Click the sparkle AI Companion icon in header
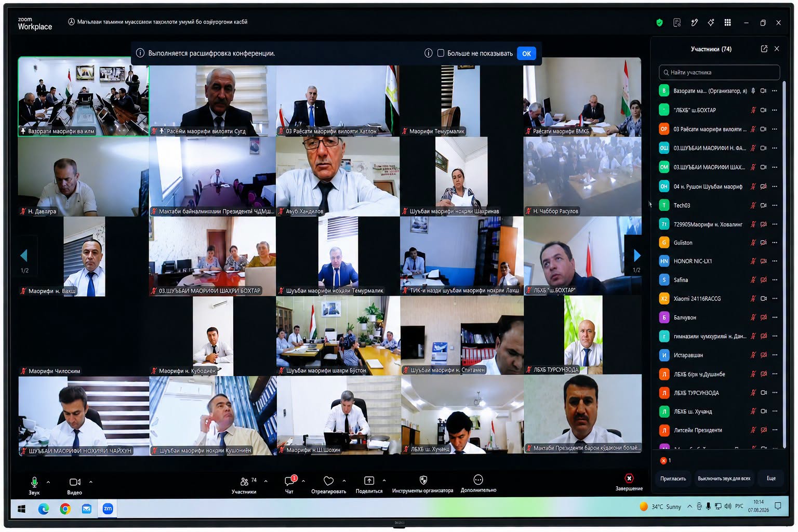798x532 pixels. click(x=711, y=22)
